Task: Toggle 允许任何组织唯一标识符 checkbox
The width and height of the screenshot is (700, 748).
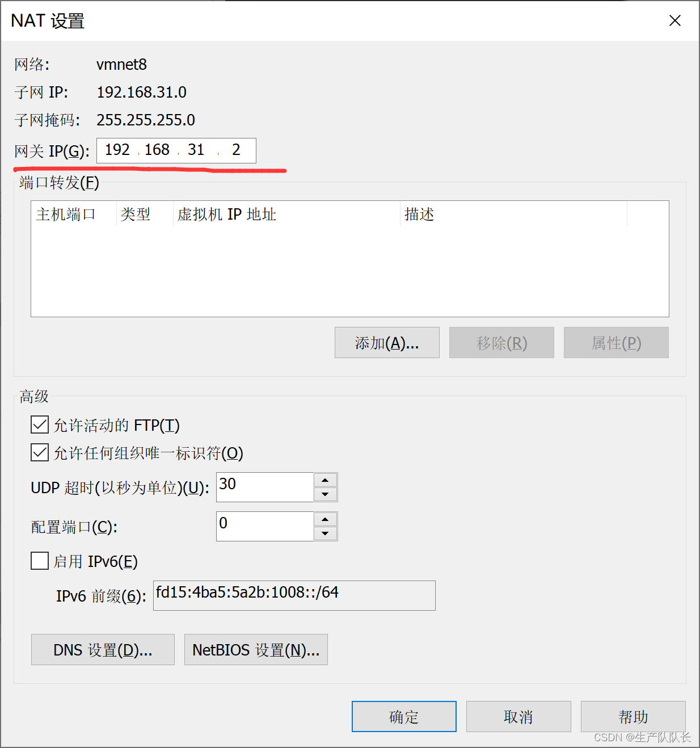Action: 40,452
